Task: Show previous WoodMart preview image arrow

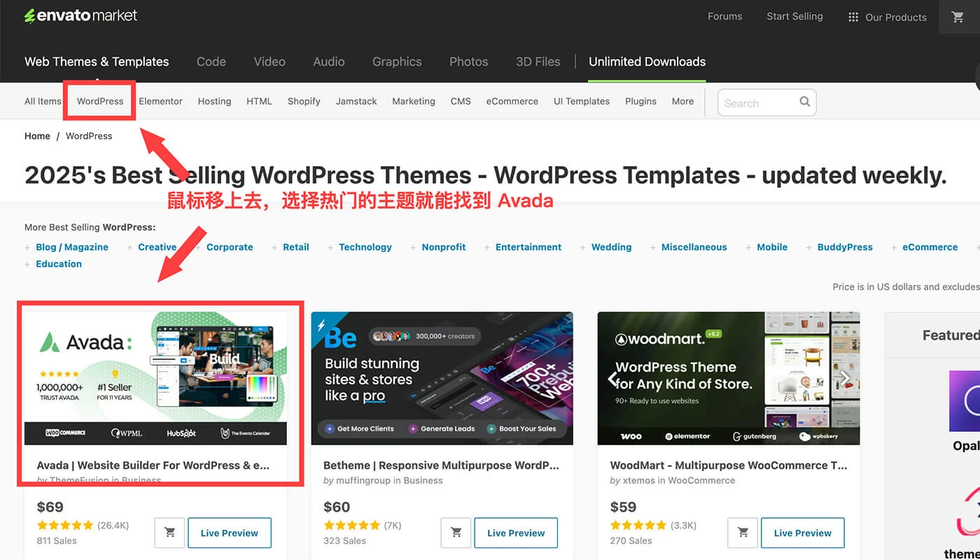Action: [612, 379]
